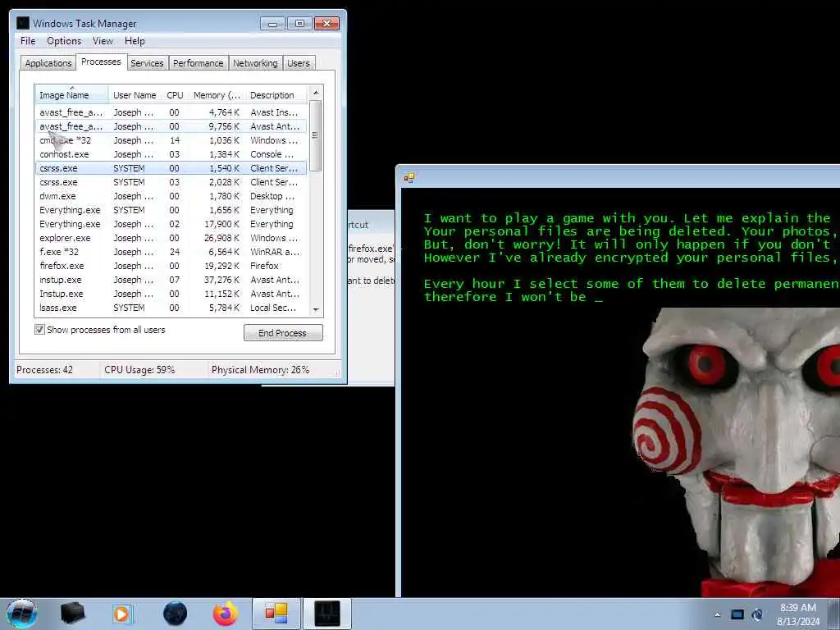Viewport: 840px width, 630px height.
Task: Open the dark globe browser taskbar icon
Action: [176, 614]
